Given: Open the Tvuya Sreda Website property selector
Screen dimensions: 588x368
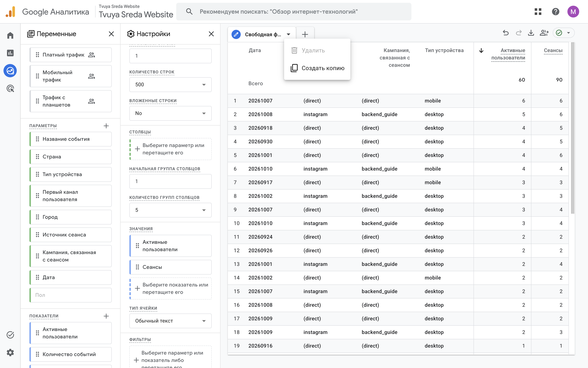Looking at the screenshot, I should point(136,12).
